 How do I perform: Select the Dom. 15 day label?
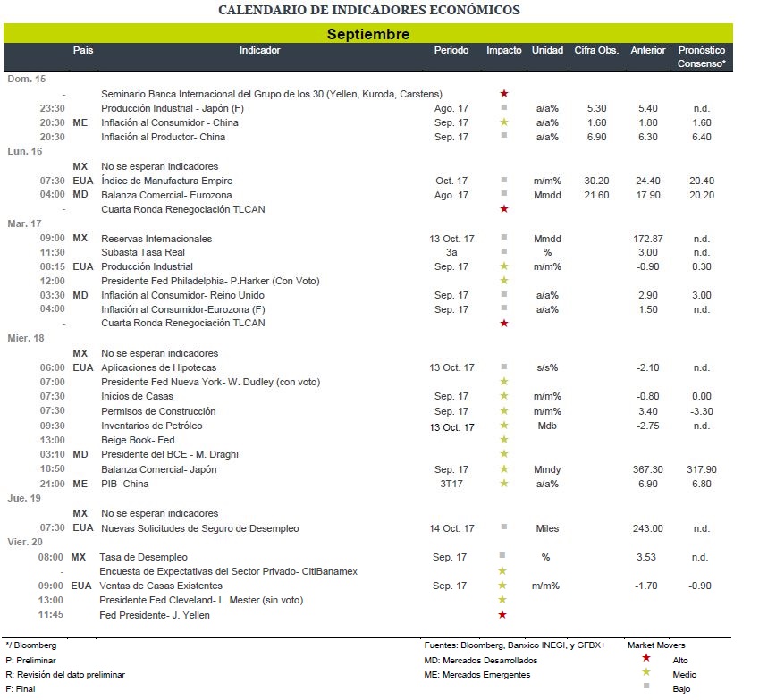(27, 79)
